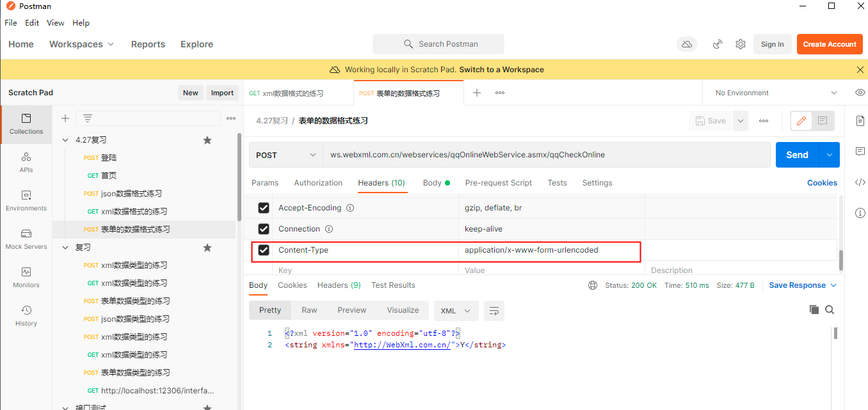Screen dimensions: 868x410
Task: Star the 4.27复习 collection
Action: click(x=207, y=140)
